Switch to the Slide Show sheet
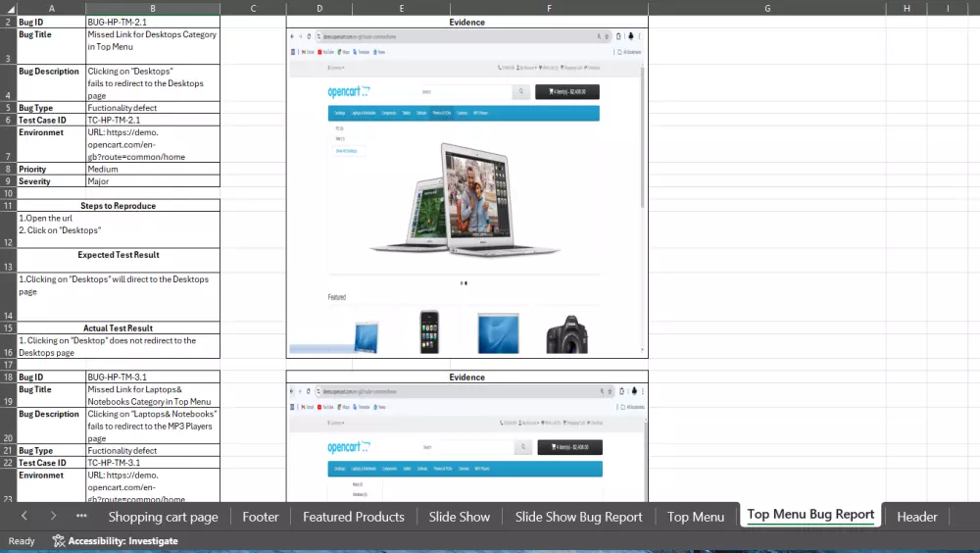 (x=460, y=517)
